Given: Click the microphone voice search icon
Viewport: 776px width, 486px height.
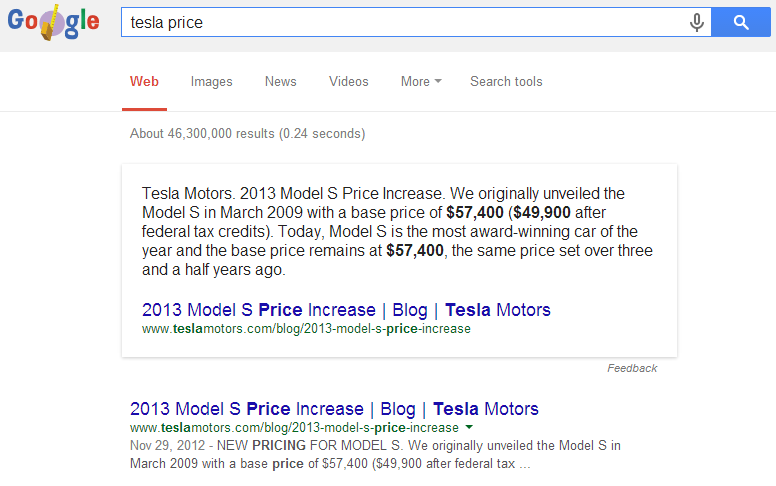Looking at the screenshot, I should (696, 22).
